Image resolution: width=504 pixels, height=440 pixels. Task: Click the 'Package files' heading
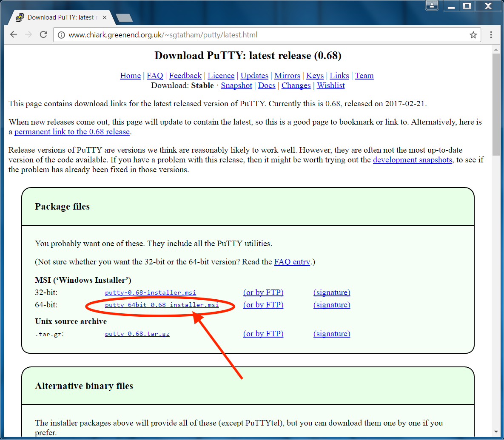[63, 207]
